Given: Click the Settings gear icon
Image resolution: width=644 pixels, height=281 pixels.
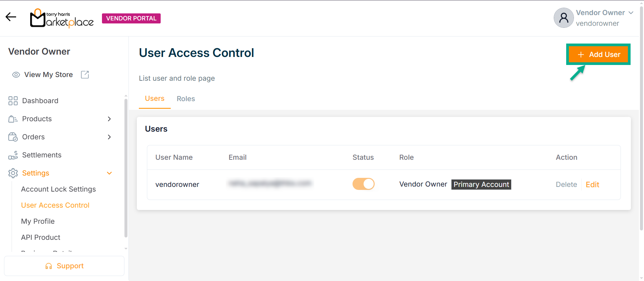Looking at the screenshot, I should (13, 173).
